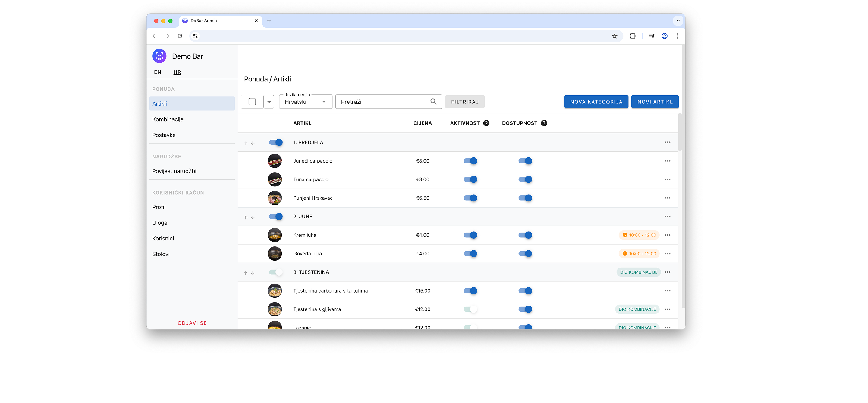
Task: Click the Demo Bar logo icon
Action: pyautogui.click(x=159, y=56)
